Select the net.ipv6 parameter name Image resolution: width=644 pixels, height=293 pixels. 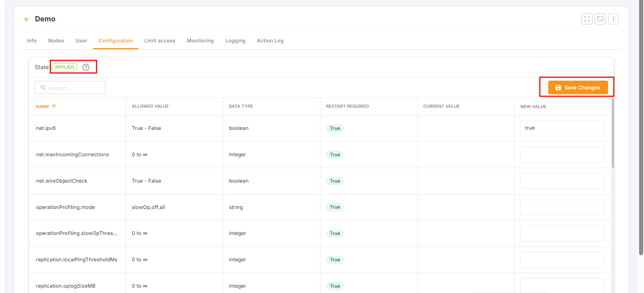(46, 128)
